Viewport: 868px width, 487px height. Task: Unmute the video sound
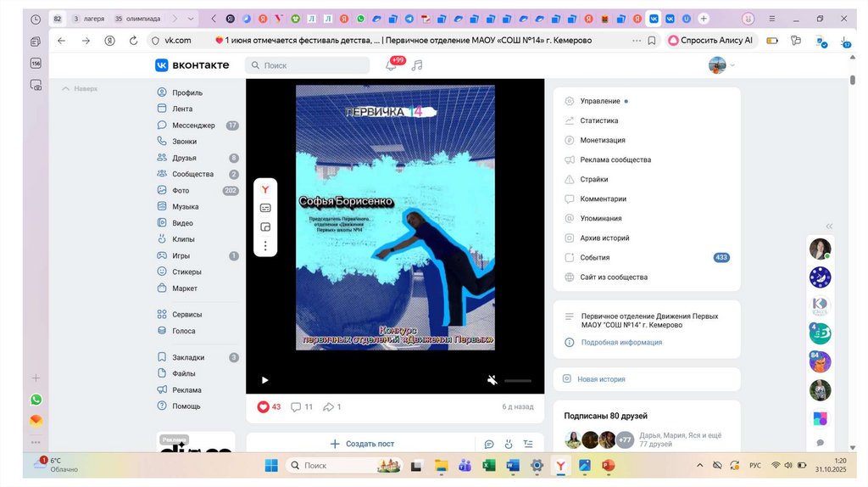tap(492, 380)
